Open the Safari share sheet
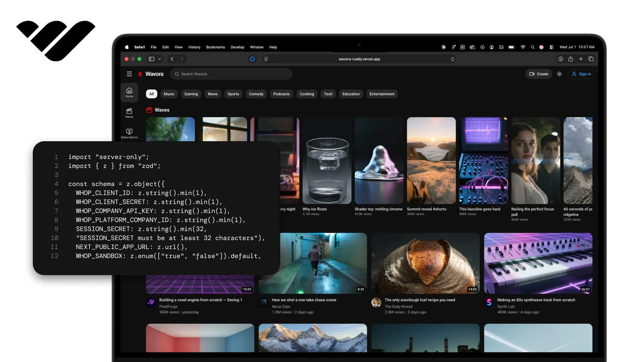644x362 pixels. click(x=571, y=59)
